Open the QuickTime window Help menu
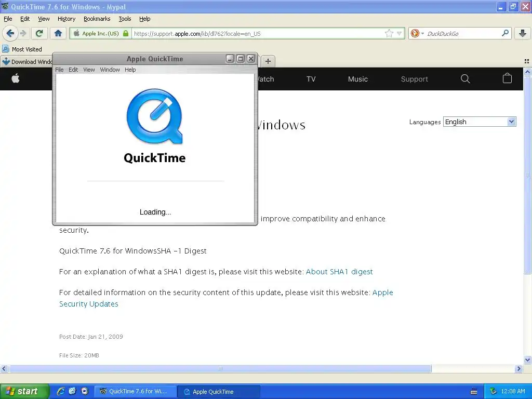Screen dimensions: 532x399 (130, 70)
